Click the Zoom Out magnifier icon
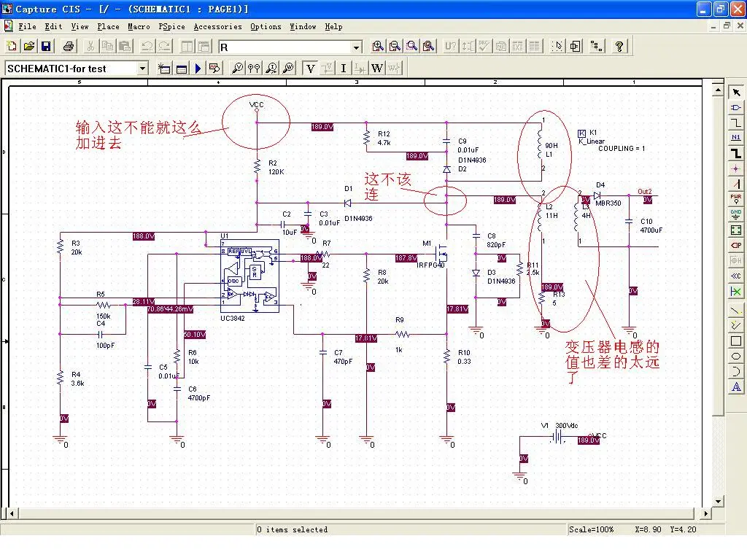The width and height of the screenshot is (747, 560). pos(395,46)
